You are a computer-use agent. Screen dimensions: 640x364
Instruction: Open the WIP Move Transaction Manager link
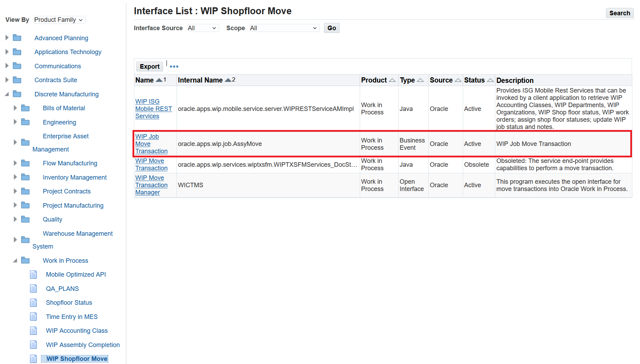151,185
